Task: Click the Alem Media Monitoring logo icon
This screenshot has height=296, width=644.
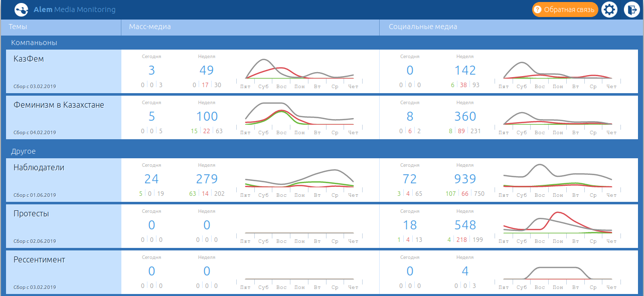Action: click(22, 10)
